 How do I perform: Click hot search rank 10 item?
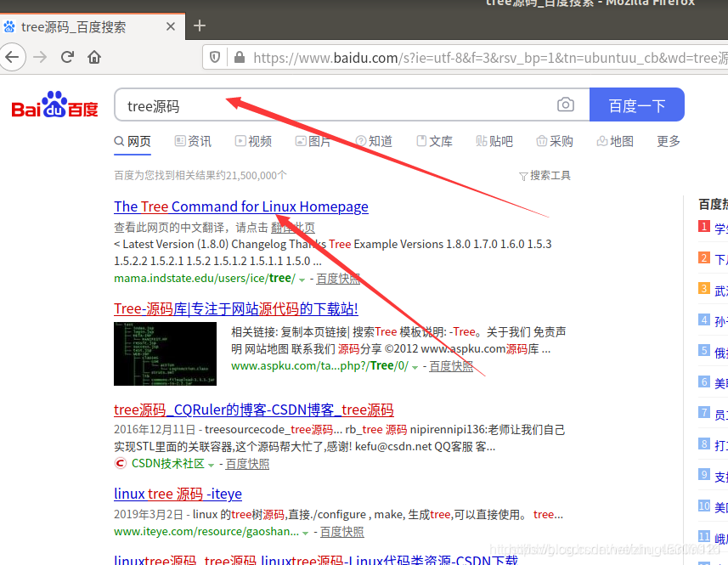tap(714, 507)
